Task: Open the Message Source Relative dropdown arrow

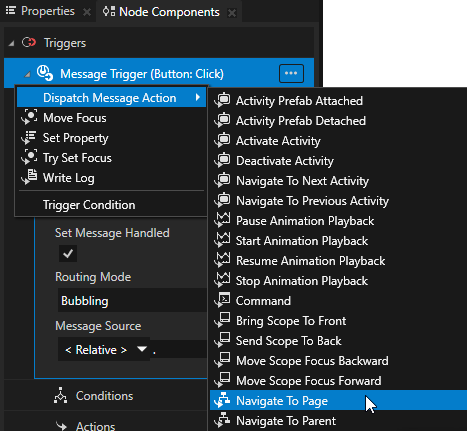Action: coord(142,349)
